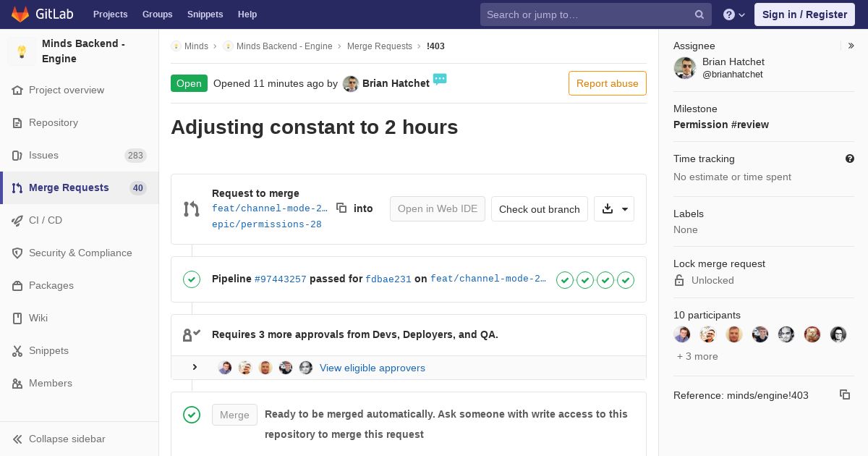Click the second pipeline stage check icon
The width and height of the screenshot is (868, 456).
pos(585,280)
